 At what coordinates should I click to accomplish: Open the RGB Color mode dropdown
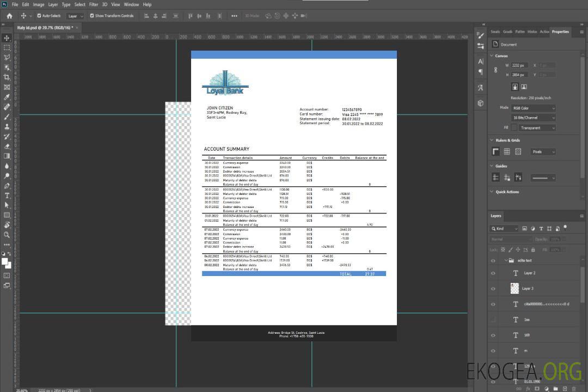point(533,108)
